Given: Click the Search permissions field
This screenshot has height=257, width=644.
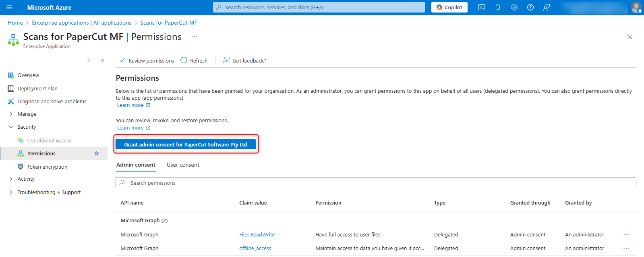Looking at the screenshot, I should (376, 183).
